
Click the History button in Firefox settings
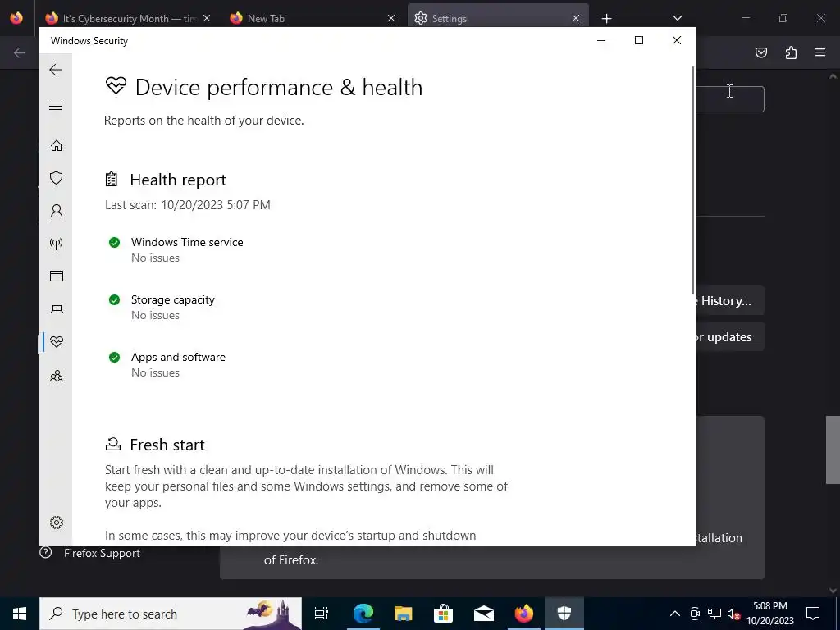[x=729, y=300]
